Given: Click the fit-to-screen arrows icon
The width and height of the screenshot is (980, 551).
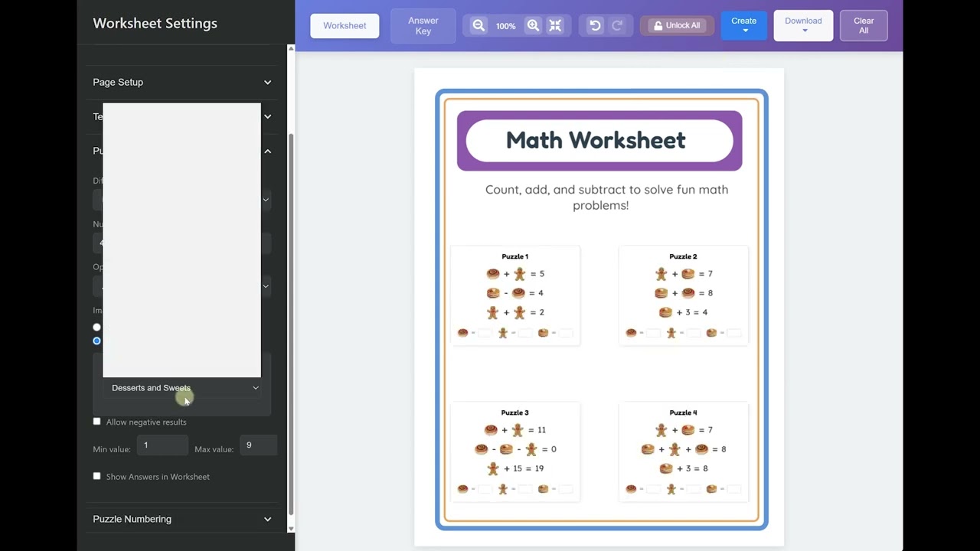Looking at the screenshot, I should [556, 25].
